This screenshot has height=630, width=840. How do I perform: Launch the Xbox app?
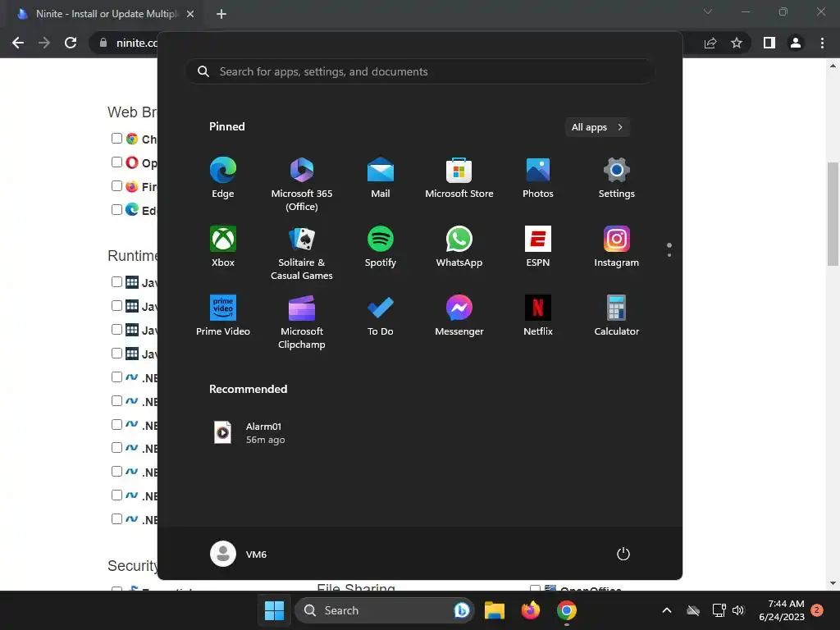click(x=223, y=246)
